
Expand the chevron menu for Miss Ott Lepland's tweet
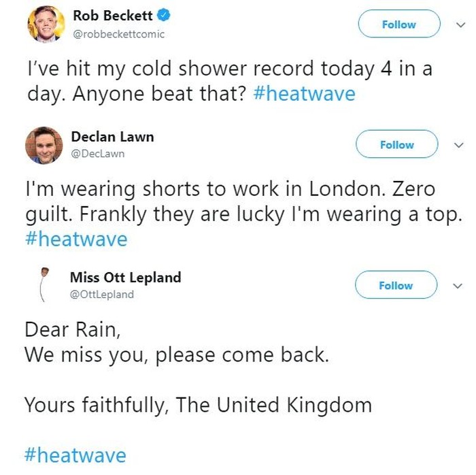pos(458,286)
